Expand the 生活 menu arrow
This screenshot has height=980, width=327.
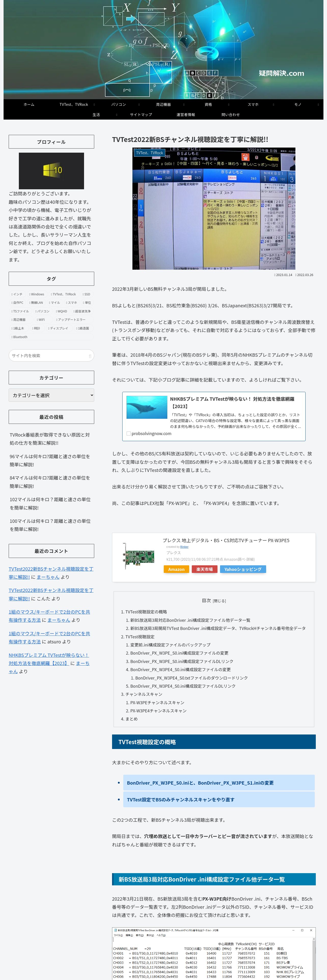[x=116, y=114]
